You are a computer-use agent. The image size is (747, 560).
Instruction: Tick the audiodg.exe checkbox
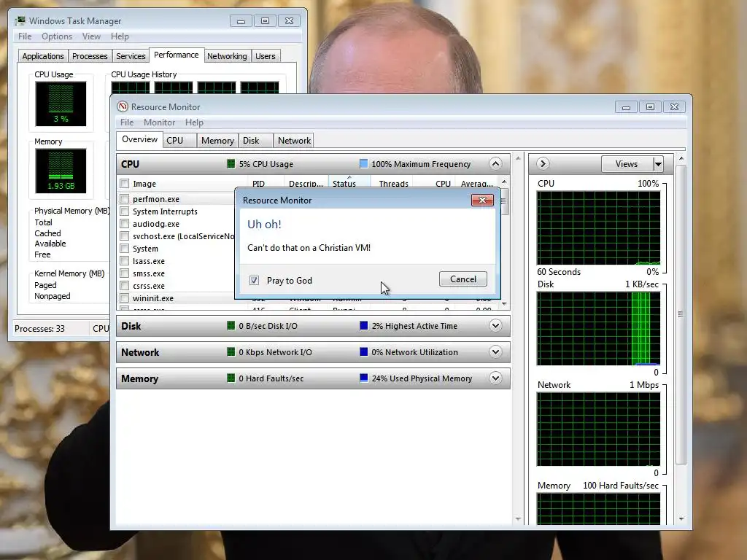124,223
